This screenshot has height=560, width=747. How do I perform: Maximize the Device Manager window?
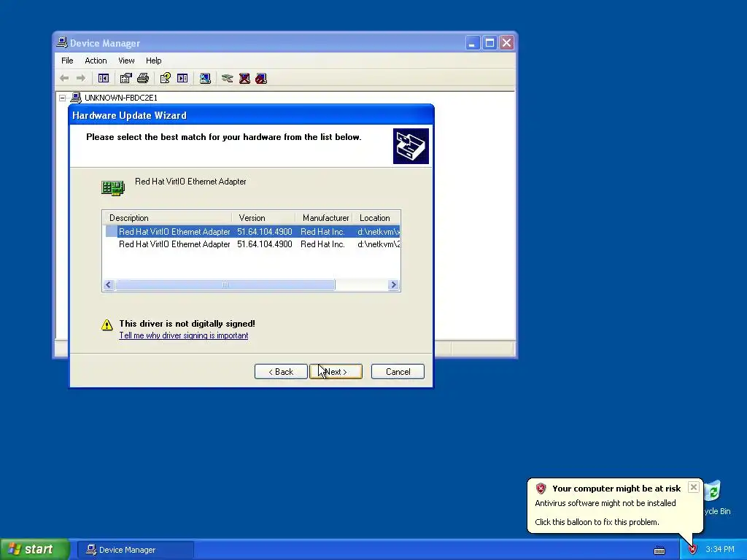tap(489, 43)
